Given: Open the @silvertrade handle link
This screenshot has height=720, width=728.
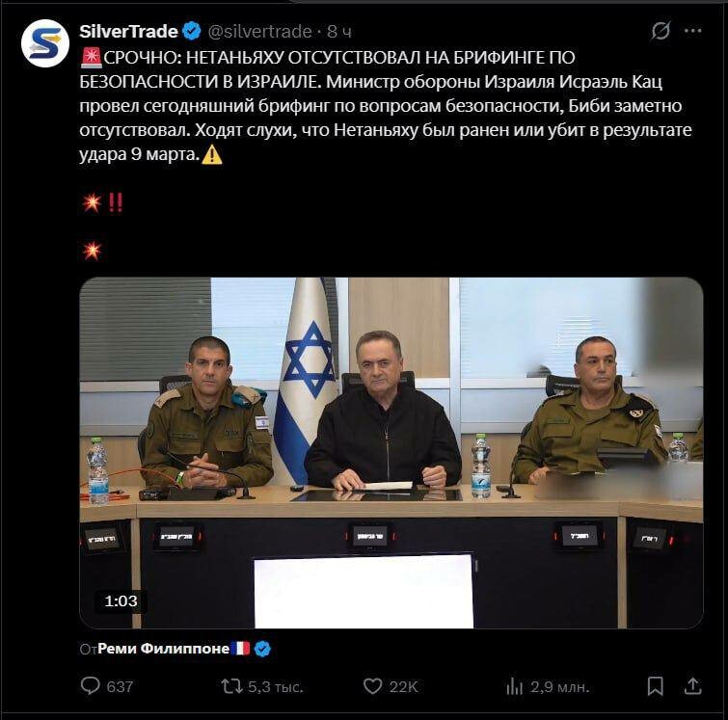Looking at the screenshot, I should point(260,32).
